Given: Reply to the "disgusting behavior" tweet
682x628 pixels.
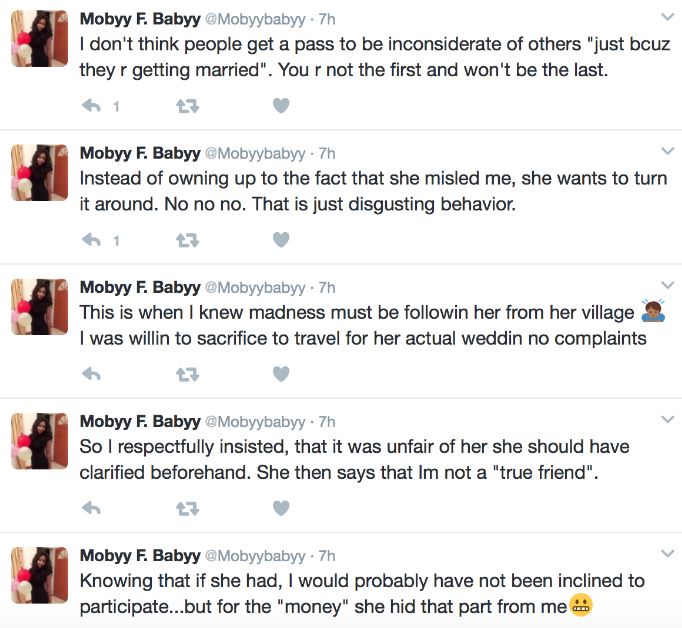Looking at the screenshot, I should [x=93, y=239].
